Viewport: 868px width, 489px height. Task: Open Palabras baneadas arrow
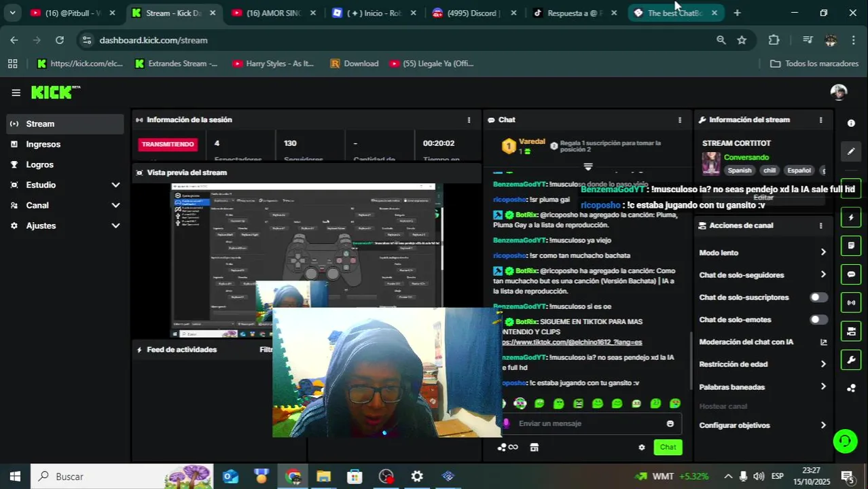point(823,386)
